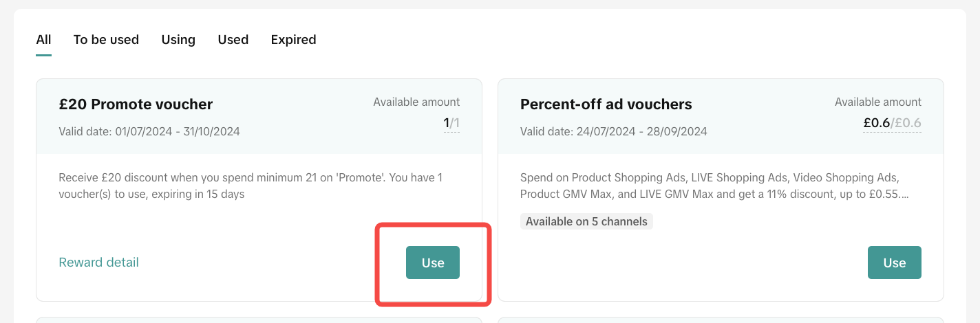Click the £0.6/£0.6 available amount value

pos(892,124)
